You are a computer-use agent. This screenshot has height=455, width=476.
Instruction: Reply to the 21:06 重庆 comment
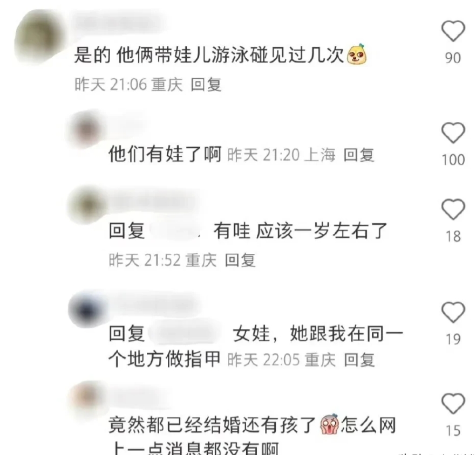coord(206,84)
